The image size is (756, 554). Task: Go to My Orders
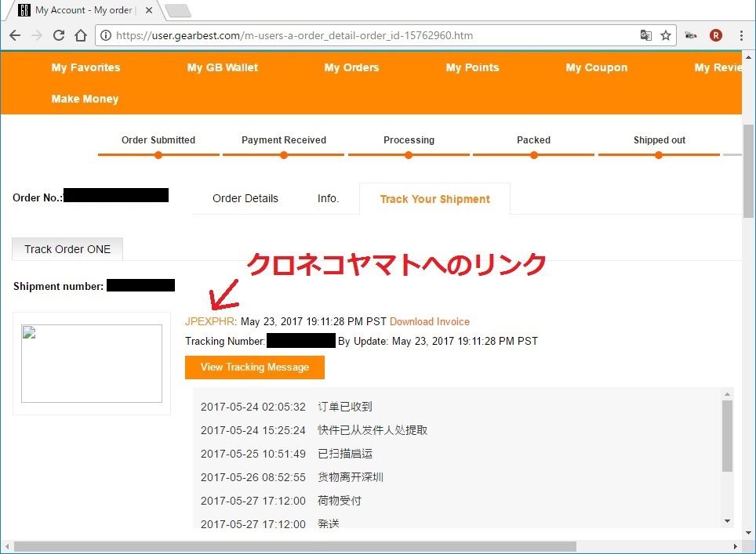coord(351,67)
